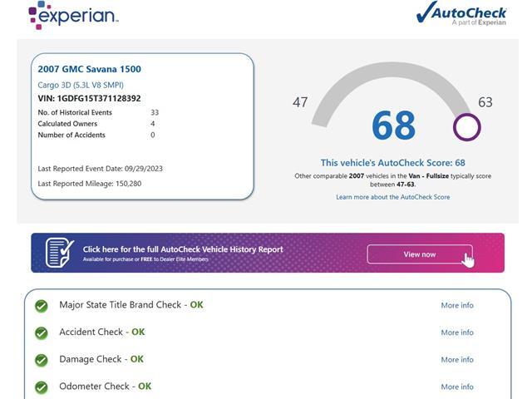Click This vehicle's AutoCheck Score: 68 heading
The height and width of the screenshot is (399, 532).
[x=393, y=163]
